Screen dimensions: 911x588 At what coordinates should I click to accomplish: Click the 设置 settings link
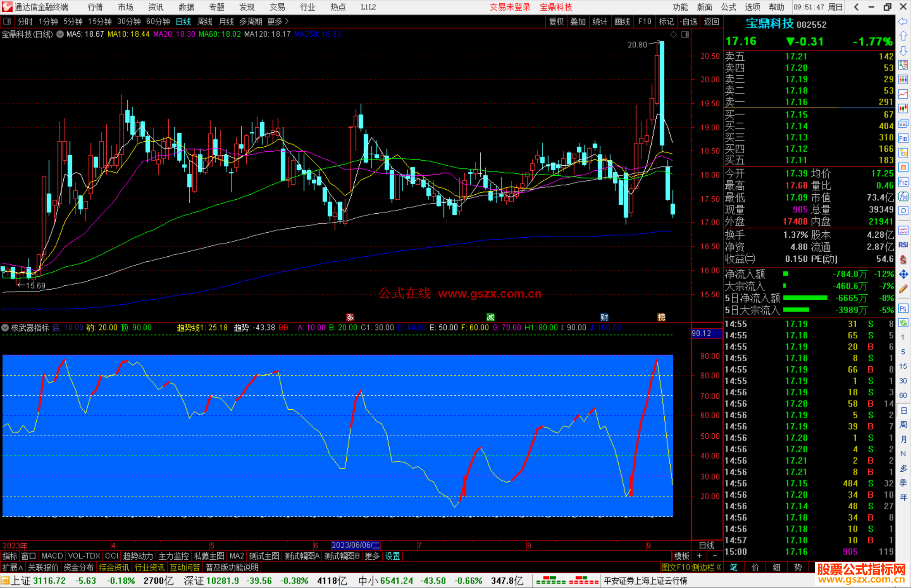coord(392,556)
